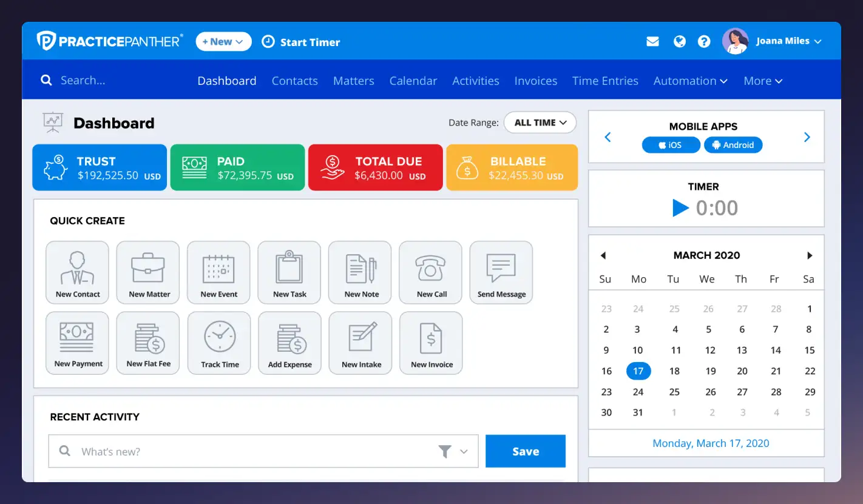Select the Send Message icon
Image resolution: width=863 pixels, height=504 pixels.
[501, 272]
